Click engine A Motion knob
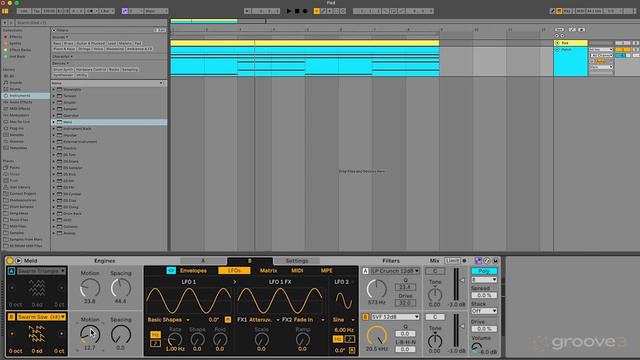The width and height of the screenshot is (640, 360). tap(90, 288)
